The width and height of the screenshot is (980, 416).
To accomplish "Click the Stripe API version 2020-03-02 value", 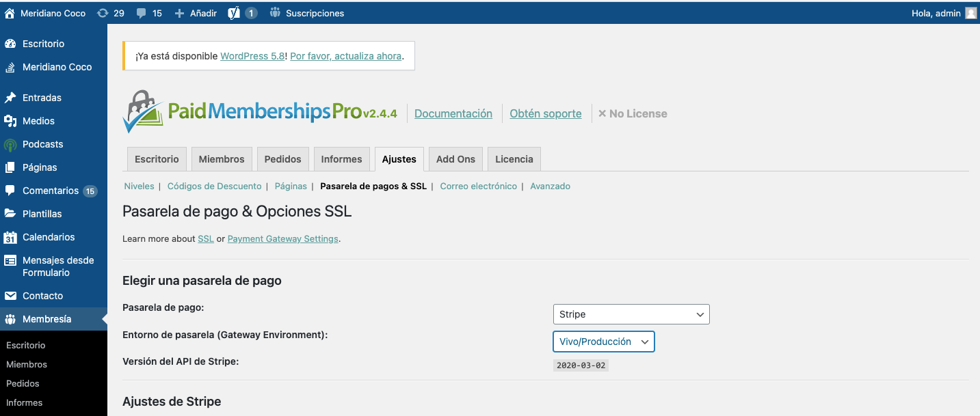I will pos(581,365).
